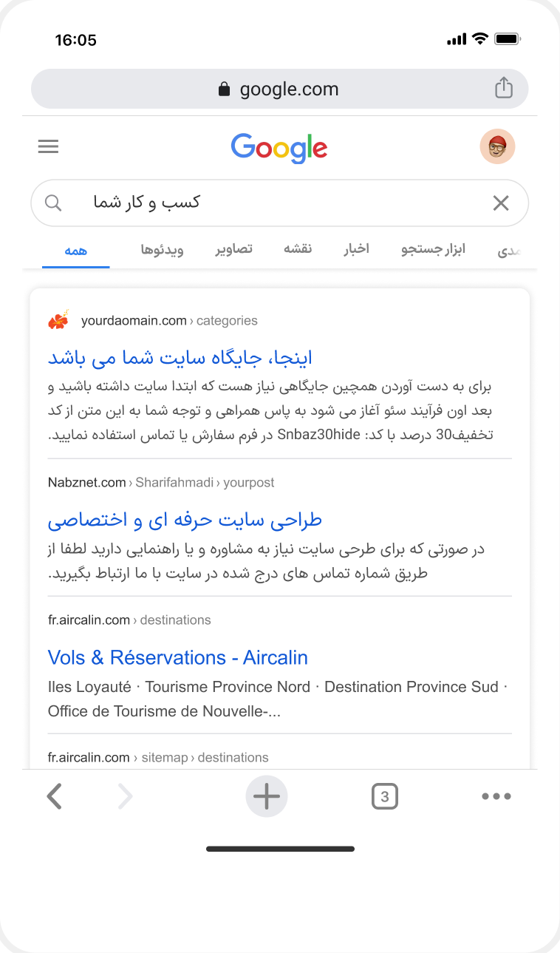Open the three-dot browser menu

496,796
